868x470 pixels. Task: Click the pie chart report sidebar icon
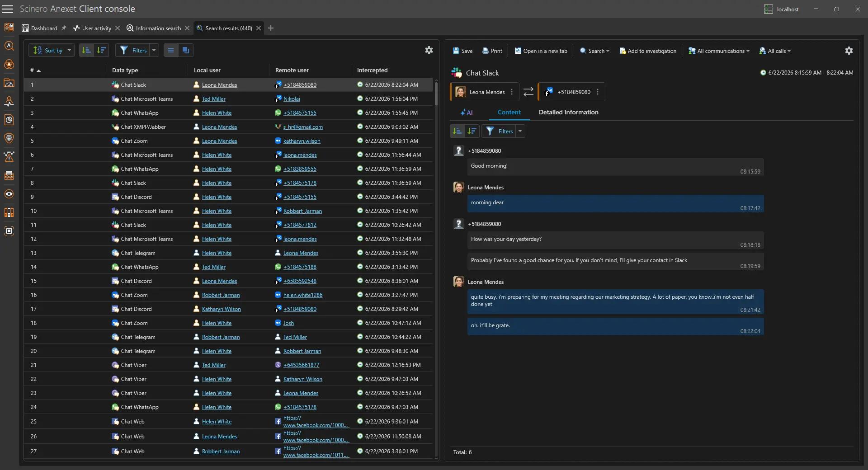(x=9, y=120)
